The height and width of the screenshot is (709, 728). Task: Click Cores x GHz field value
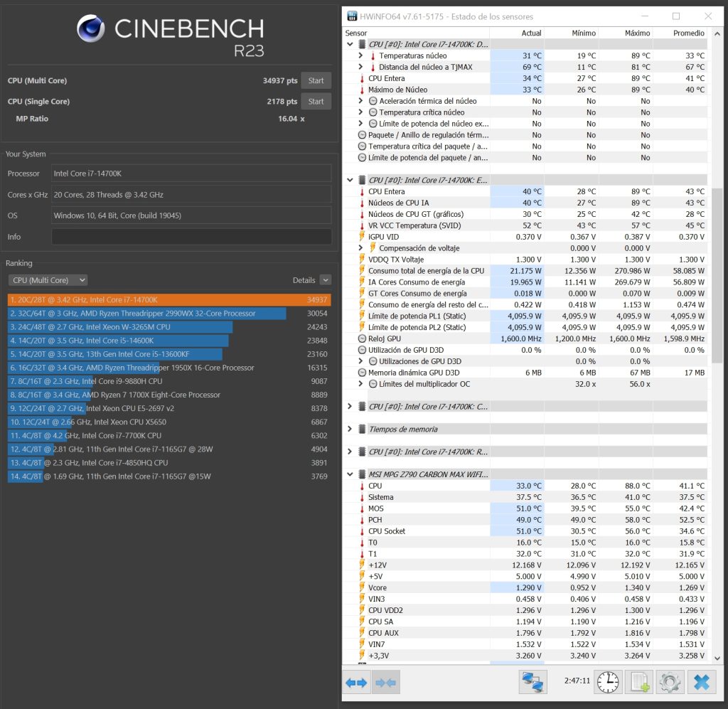point(191,195)
